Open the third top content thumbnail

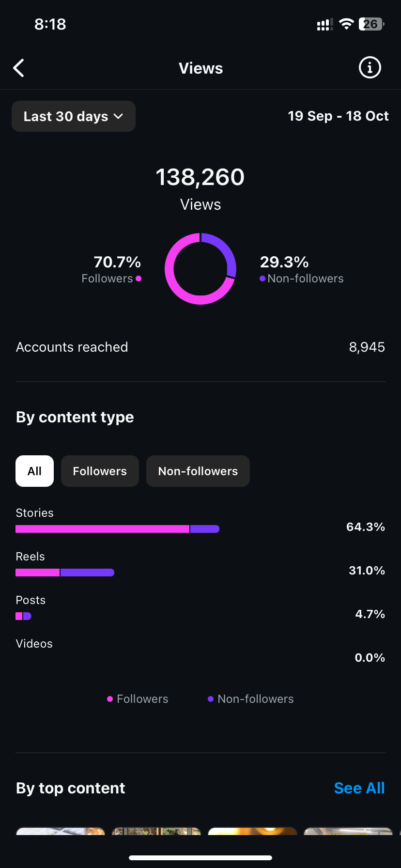pos(252,831)
